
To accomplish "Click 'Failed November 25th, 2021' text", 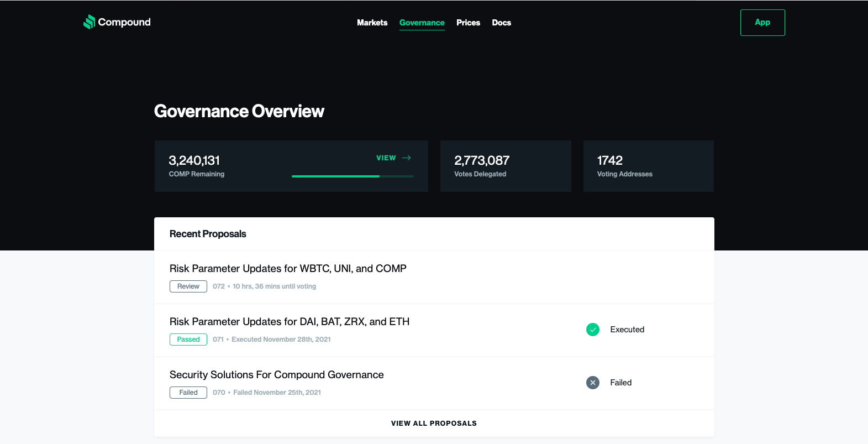I will point(277,393).
